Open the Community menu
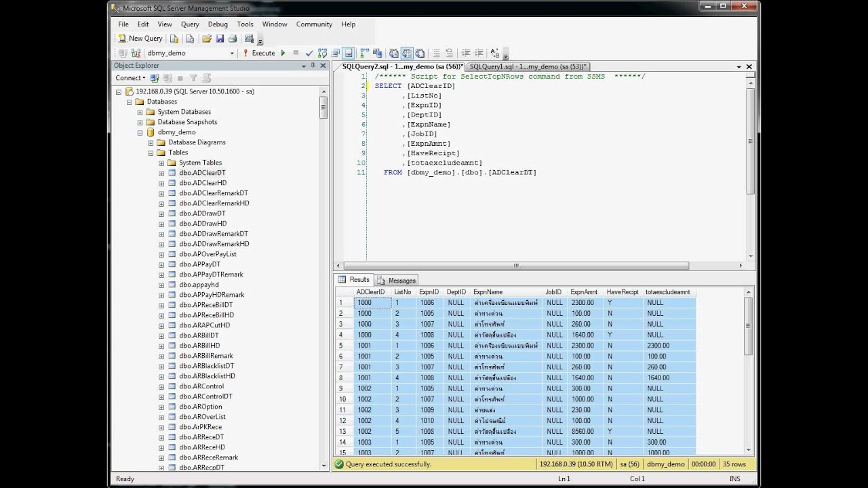Image resolution: width=868 pixels, height=488 pixels. (x=314, y=24)
